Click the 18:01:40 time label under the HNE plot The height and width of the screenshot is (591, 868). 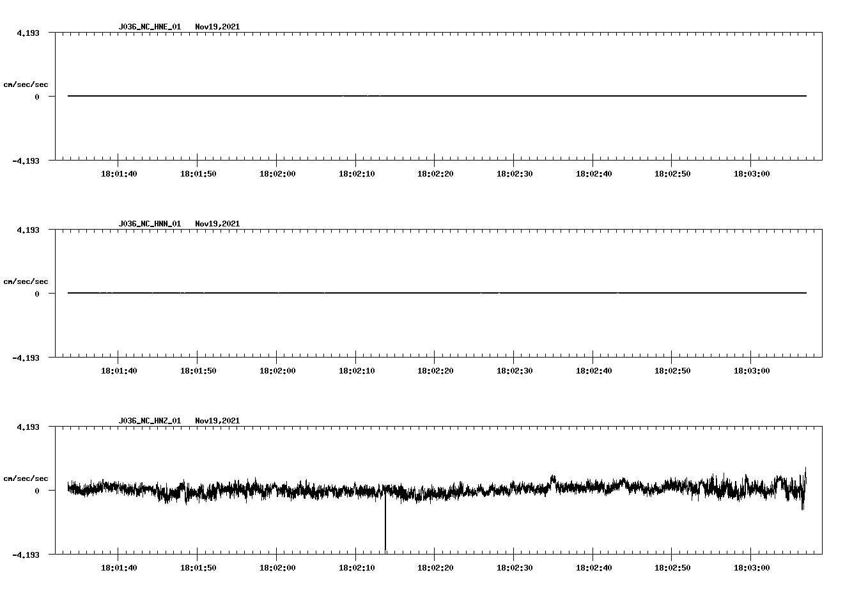(119, 174)
